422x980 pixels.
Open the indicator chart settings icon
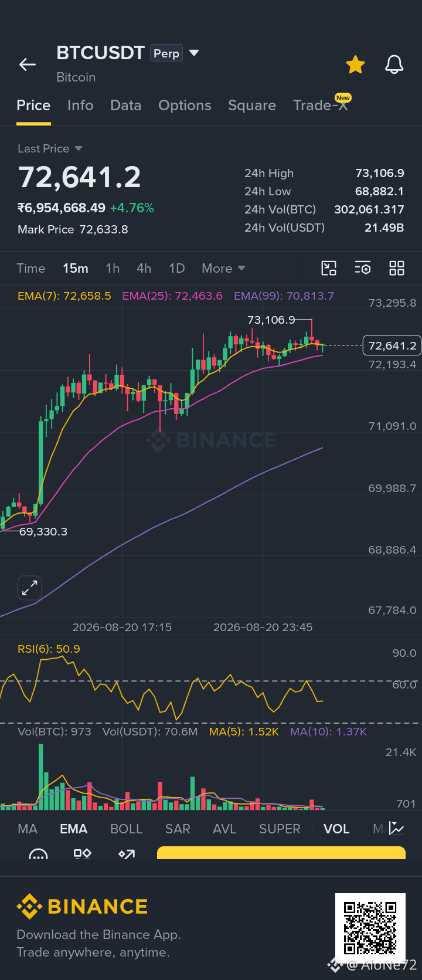(x=397, y=829)
